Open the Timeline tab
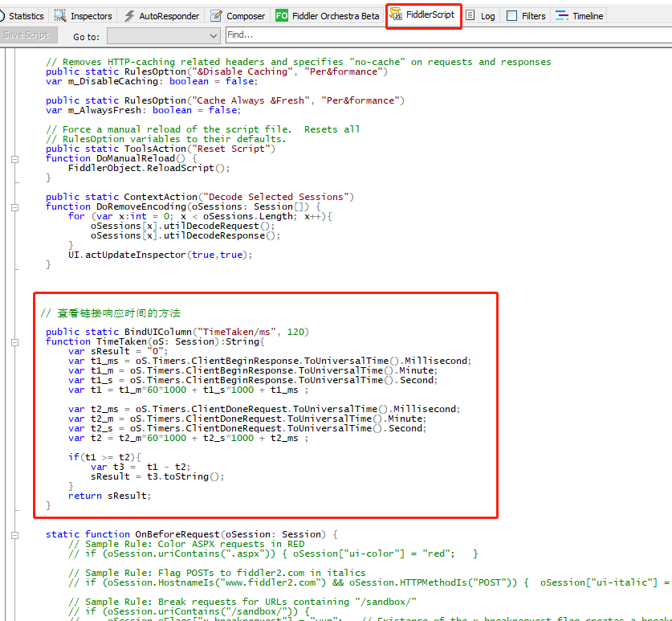This screenshot has width=672, height=621. point(580,16)
